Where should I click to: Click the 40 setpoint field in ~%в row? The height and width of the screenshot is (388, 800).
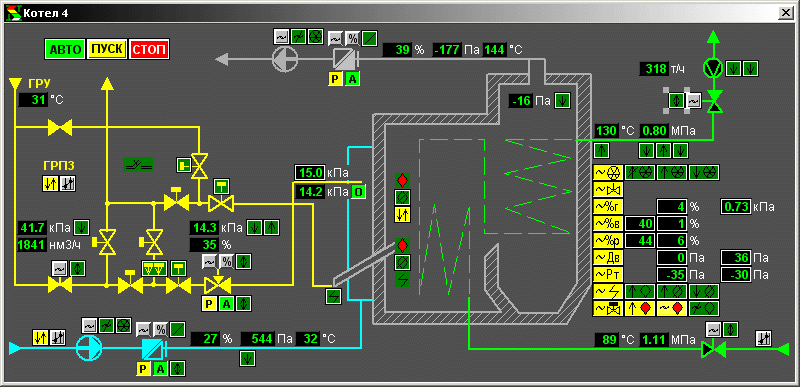[640, 224]
